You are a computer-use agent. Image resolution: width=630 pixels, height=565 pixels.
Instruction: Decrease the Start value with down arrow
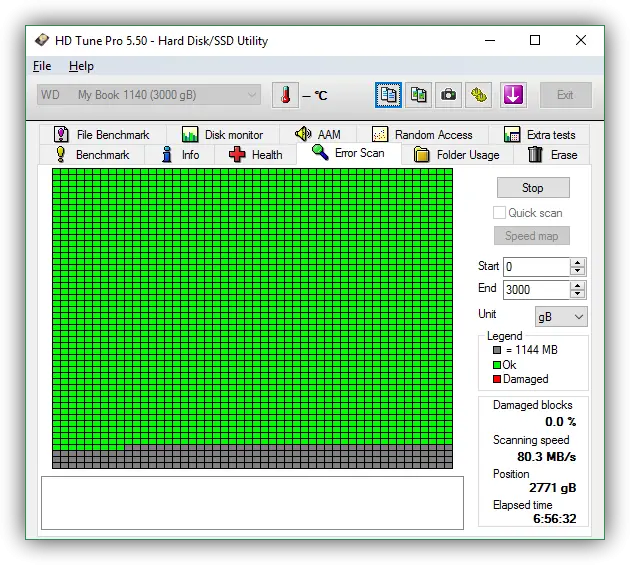pyautogui.click(x=578, y=271)
